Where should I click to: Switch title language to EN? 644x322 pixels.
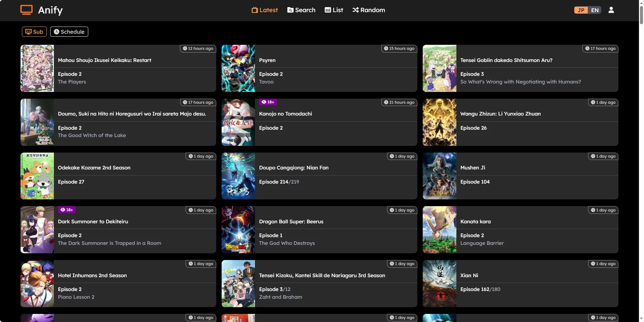point(595,10)
